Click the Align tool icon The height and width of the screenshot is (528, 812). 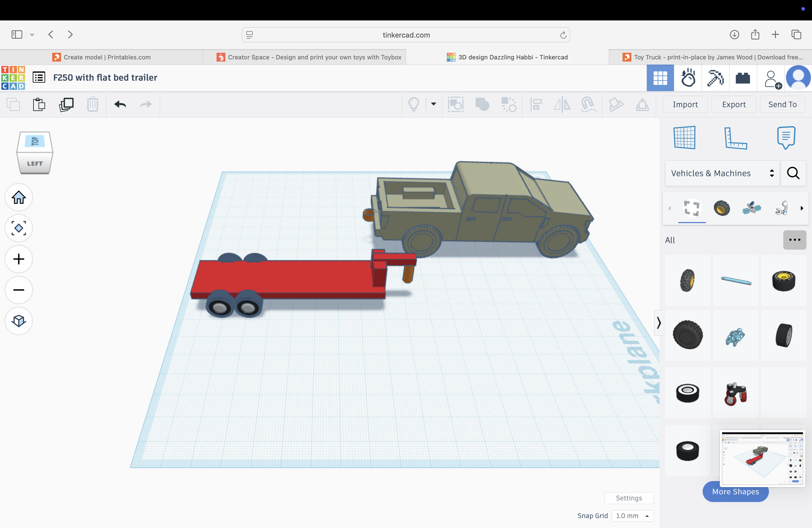coord(536,104)
